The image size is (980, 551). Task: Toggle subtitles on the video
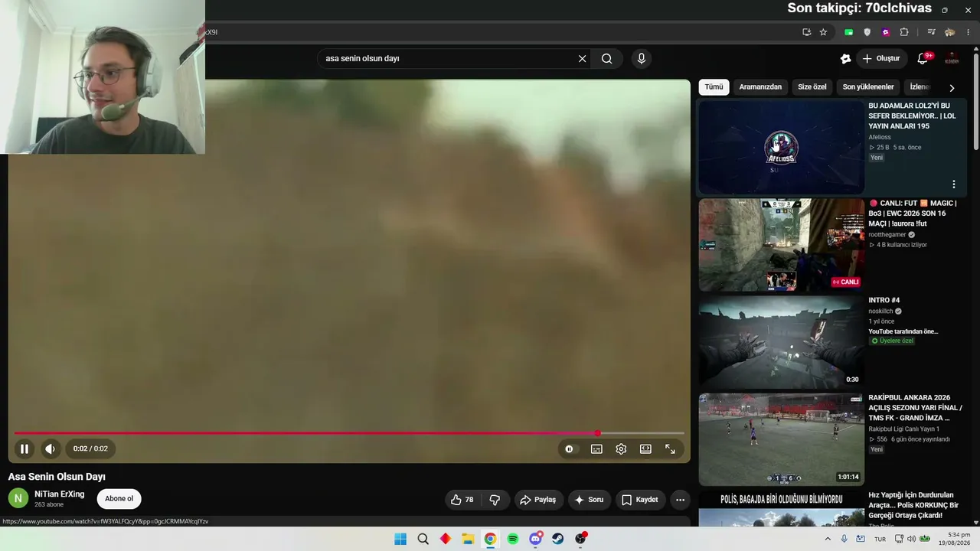tap(596, 449)
